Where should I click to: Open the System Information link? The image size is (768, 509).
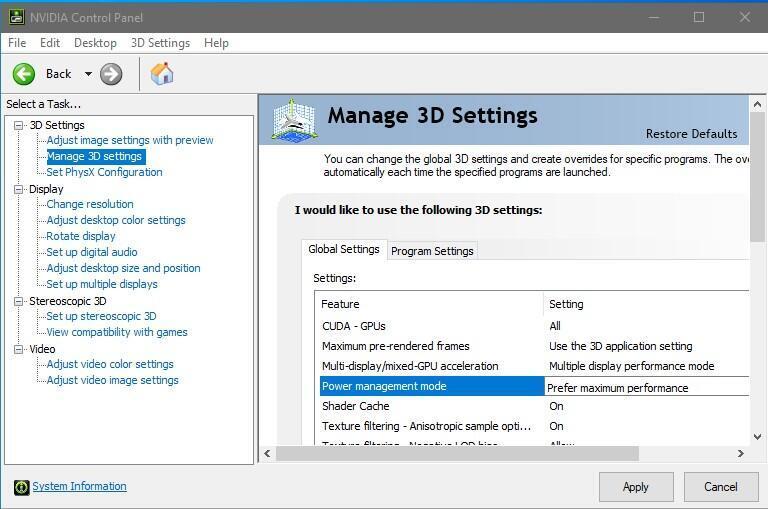79,486
